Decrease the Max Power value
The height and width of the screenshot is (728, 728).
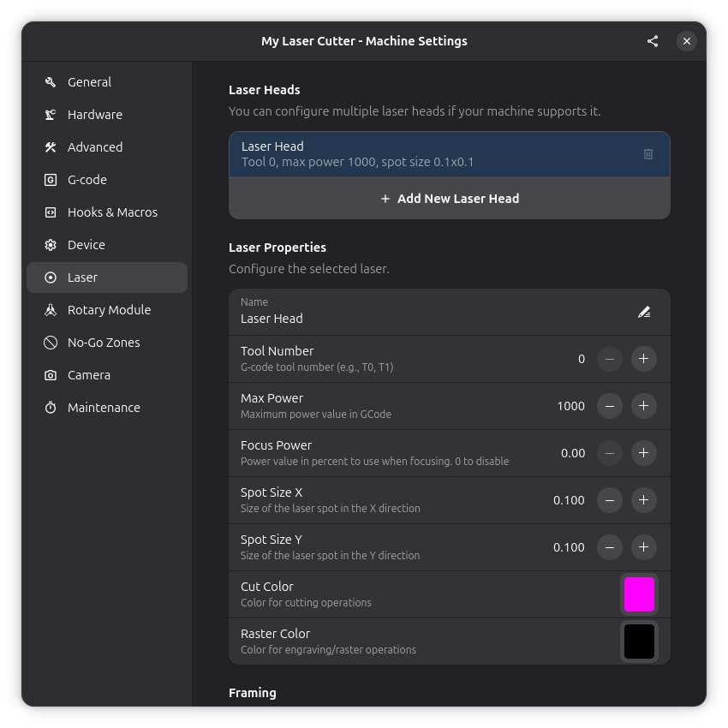tap(609, 406)
